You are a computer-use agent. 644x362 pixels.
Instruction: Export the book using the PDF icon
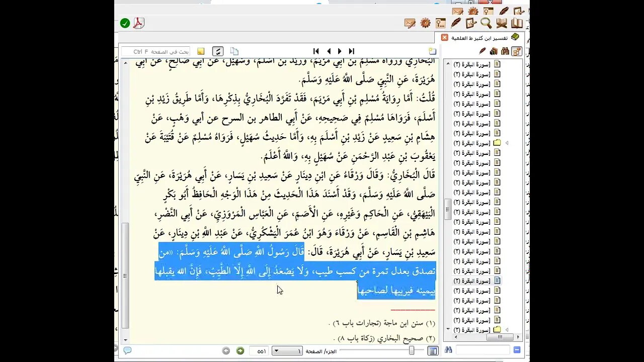[138, 23]
